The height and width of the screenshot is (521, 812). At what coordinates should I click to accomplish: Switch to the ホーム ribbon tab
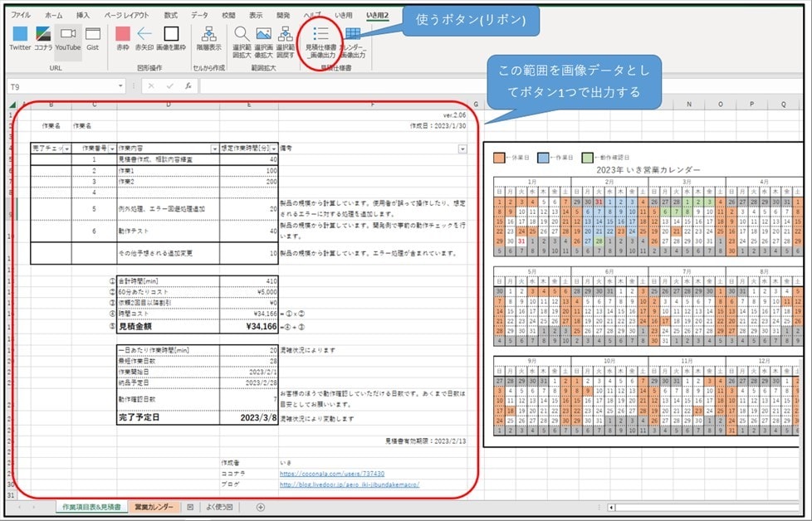pos(53,16)
